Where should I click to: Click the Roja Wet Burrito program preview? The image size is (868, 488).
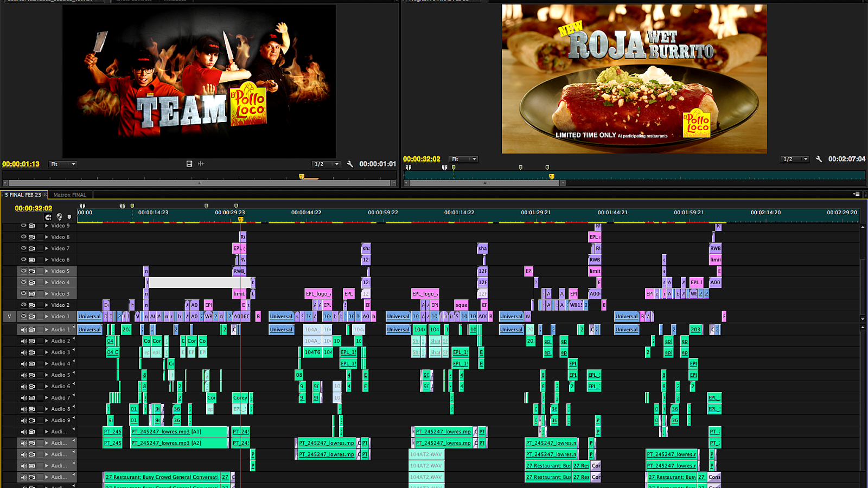[634, 79]
